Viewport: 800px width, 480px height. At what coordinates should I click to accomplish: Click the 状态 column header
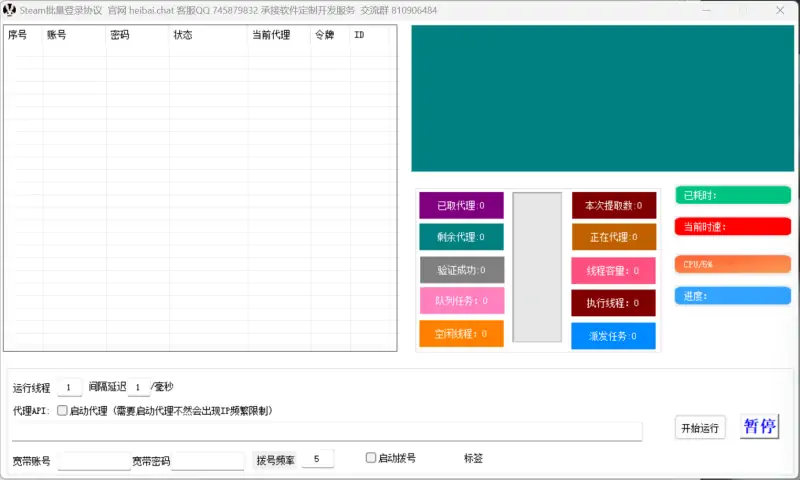207,35
